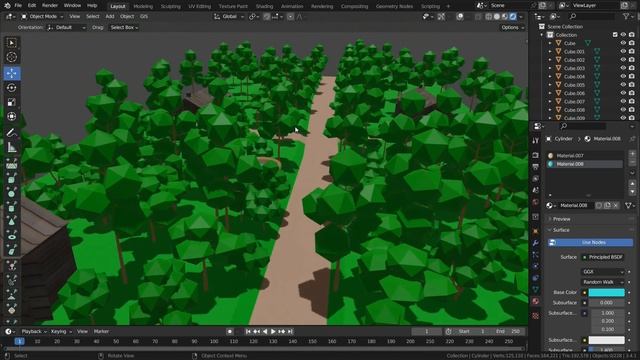Viewport: 640px width, 360px height.
Task: Activate the Move tool
Action: pos(11,73)
